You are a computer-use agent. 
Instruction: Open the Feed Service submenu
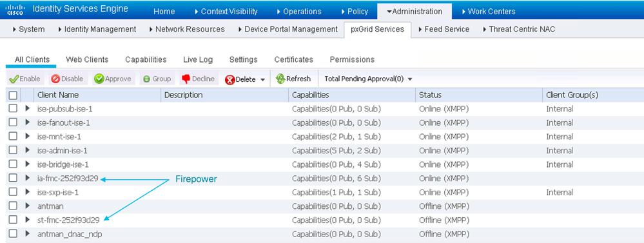coord(444,29)
